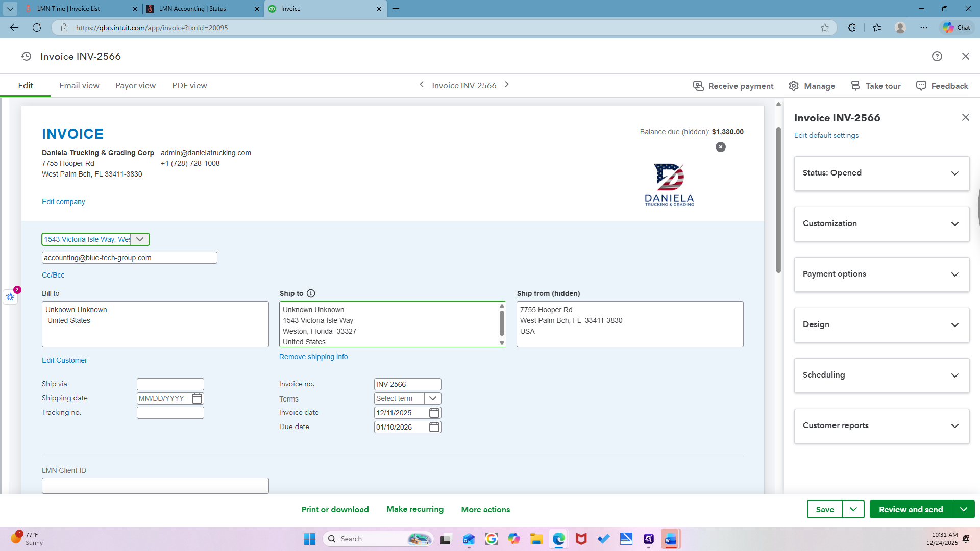Open the Cc/Bcc link
980x551 pixels.
click(53, 275)
